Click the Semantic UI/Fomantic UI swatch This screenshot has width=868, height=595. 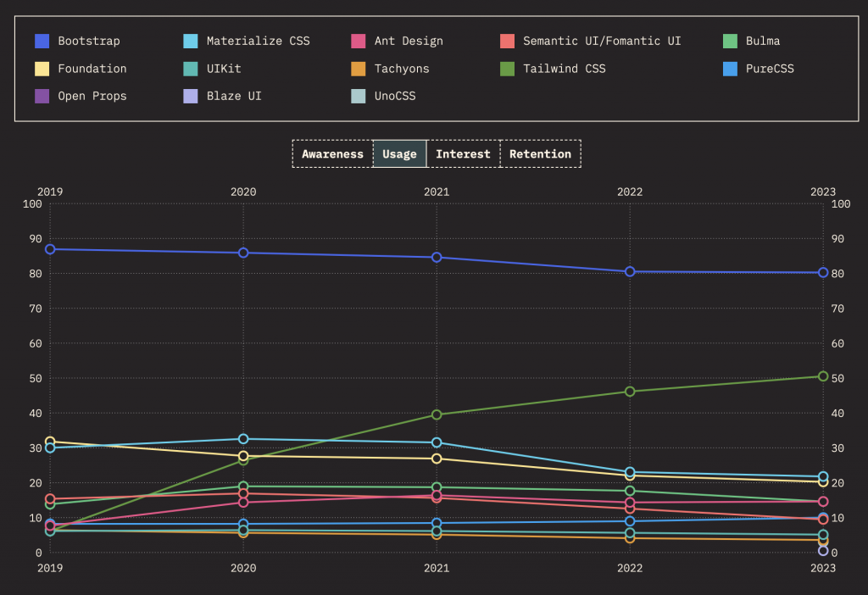507,41
